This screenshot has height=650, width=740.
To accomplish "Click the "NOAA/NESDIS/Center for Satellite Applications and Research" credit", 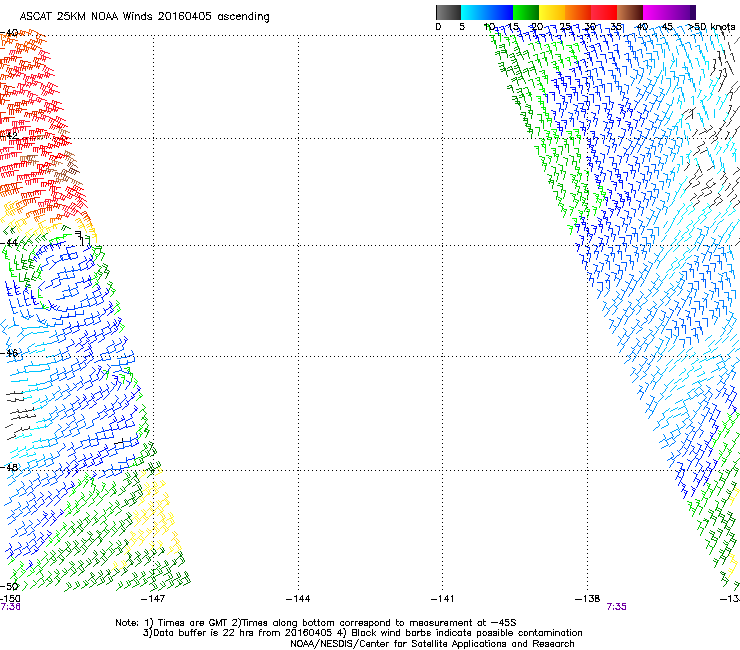I will 432,643.
